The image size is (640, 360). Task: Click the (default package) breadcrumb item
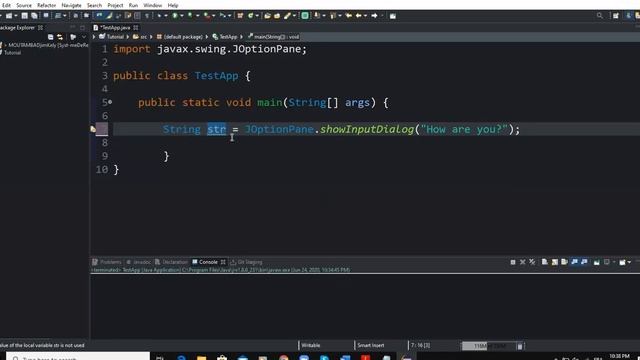(180, 37)
